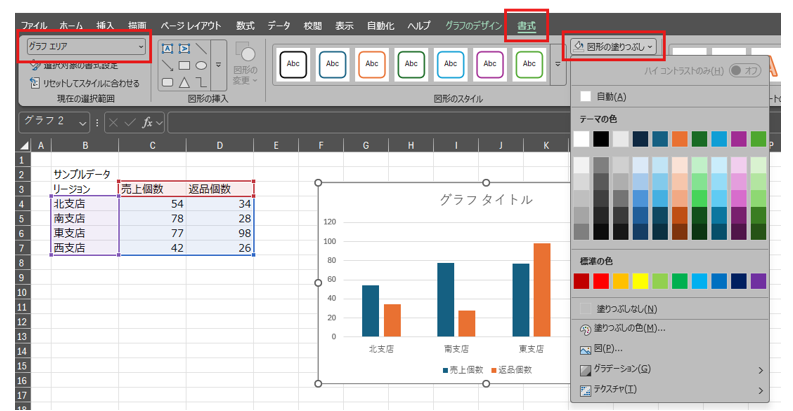
Task: Apply the orange outlined Abc shape style
Action: pos(371,63)
